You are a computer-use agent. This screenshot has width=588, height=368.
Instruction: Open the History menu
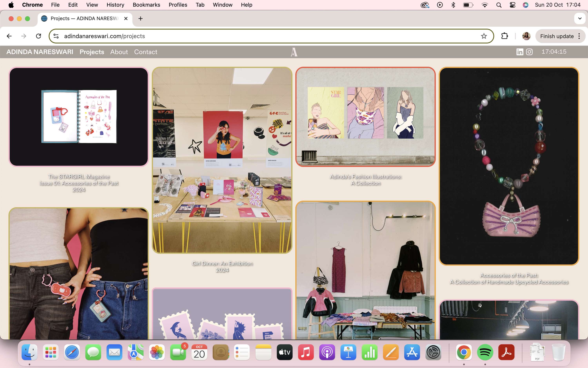click(115, 5)
